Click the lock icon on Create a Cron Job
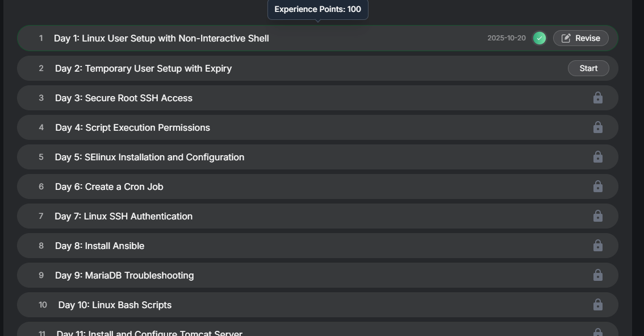 pos(597,186)
